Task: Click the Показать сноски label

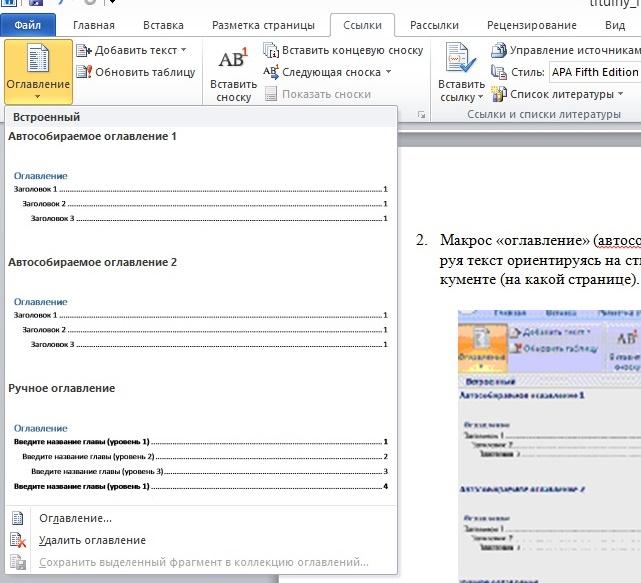Action: click(326, 94)
